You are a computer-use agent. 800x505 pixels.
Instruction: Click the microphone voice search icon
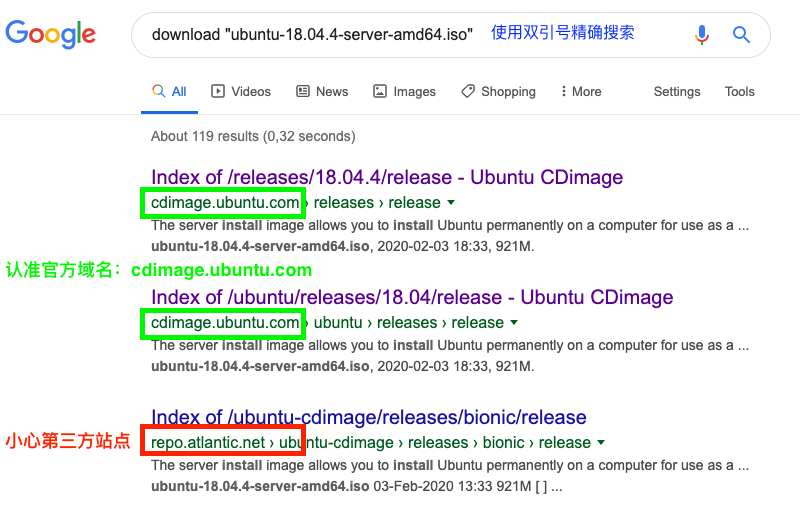click(x=702, y=35)
